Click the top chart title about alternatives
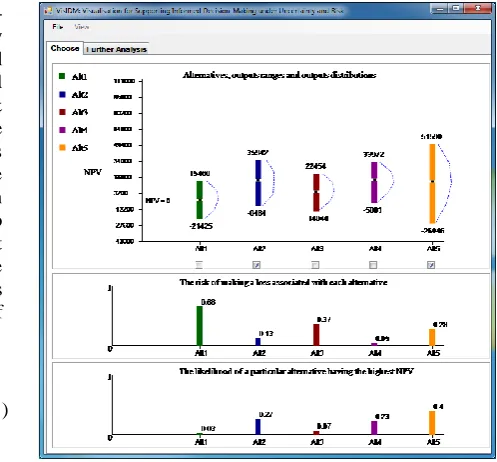The height and width of the screenshot is (462, 497). point(279,75)
